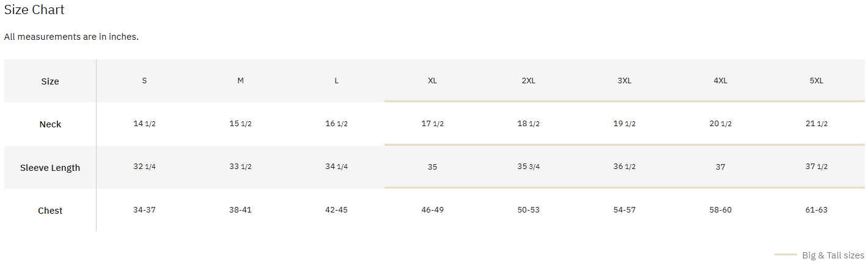Viewport: 868px width, 267px height.
Task: Click the 5XL size column header
Action: (816, 81)
